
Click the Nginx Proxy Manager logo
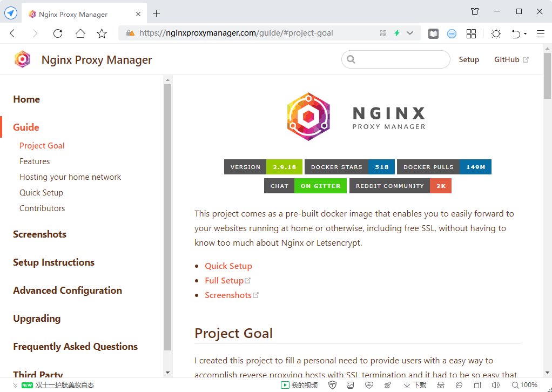[22, 59]
